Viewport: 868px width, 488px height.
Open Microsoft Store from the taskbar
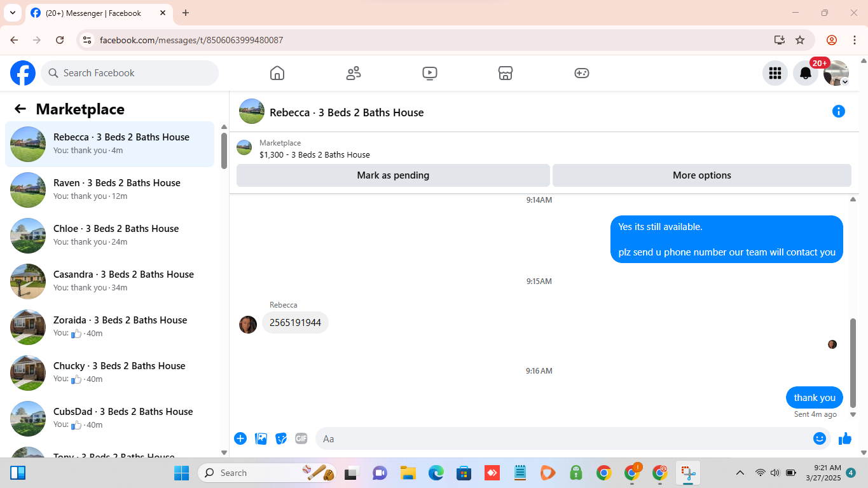click(x=464, y=473)
